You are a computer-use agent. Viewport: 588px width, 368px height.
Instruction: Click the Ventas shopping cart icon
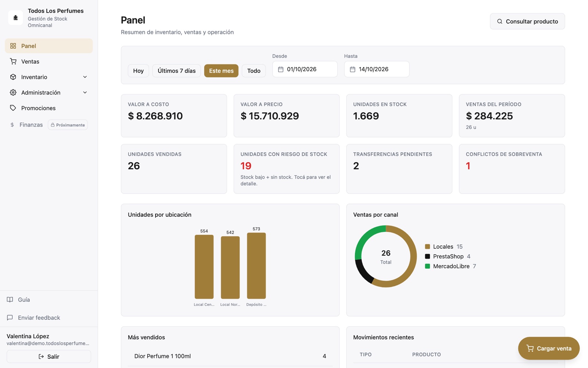click(13, 61)
